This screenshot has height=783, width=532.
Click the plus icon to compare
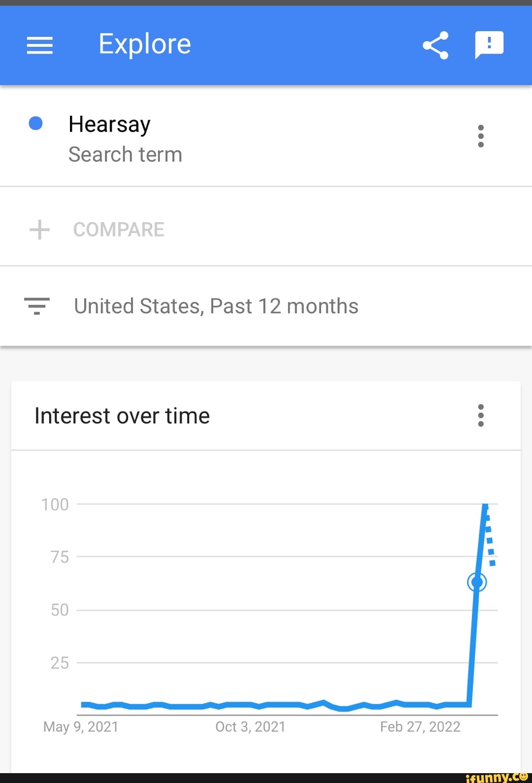click(x=39, y=229)
